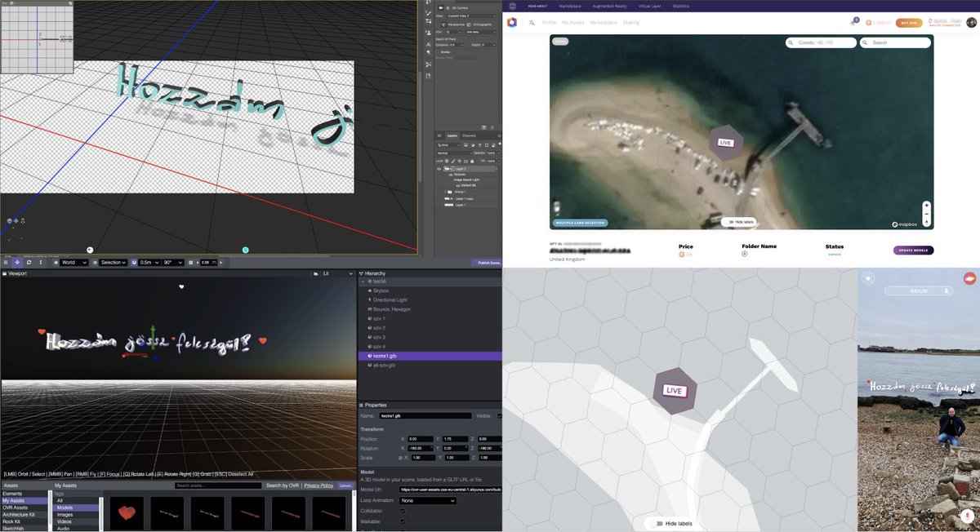Select Architecture Kit in Assets list

24,515
